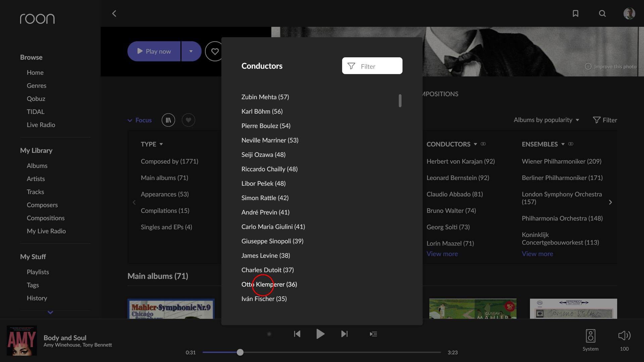This screenshot has height=362, width=644.
Task: Click the Conductors Filter input field
Action: 372,66
